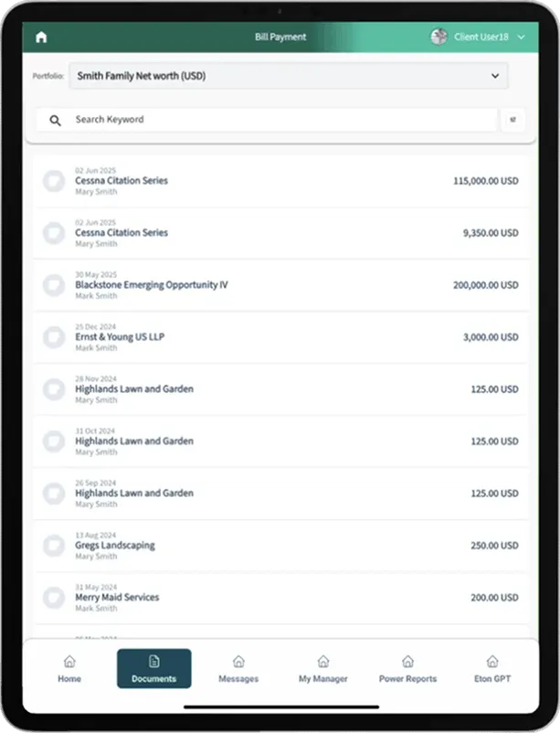The height and width of the screenshot is (733, 560).
Task: Click the filter icon beside search bar
Action: (x=512, y=120)
